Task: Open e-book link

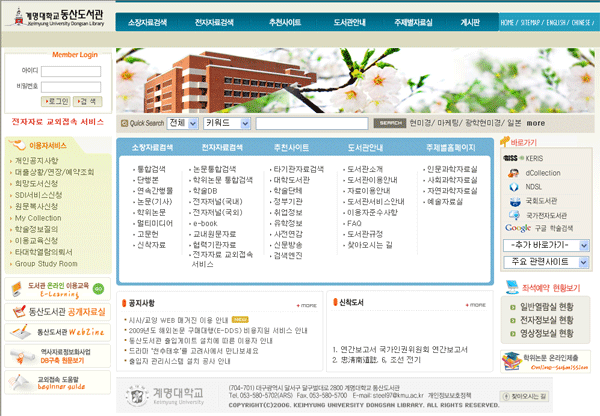Action: (205, 223)
